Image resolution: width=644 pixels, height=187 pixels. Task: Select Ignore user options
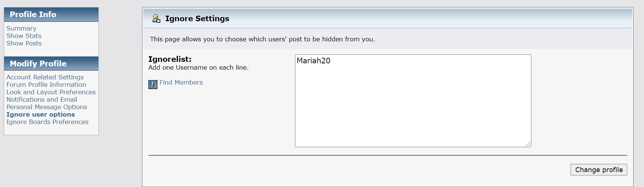coord(41,114)
